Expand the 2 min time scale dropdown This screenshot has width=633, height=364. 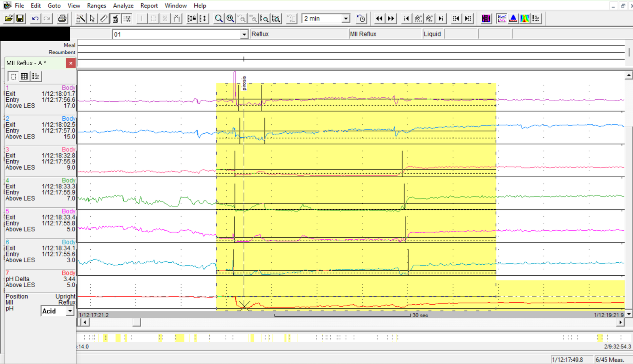[x=346, y=19]
